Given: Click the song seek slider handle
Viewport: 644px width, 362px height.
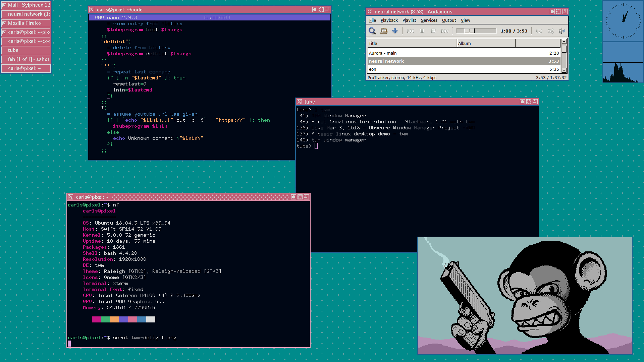Looking at the screenshot, I should point(470,31).
